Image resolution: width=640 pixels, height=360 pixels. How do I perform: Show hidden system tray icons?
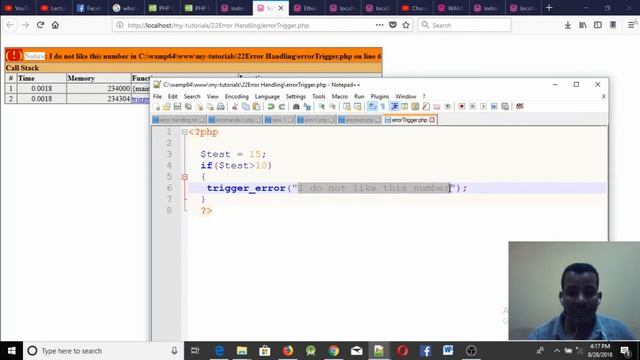pyautogui.click(x=557, y=351)
